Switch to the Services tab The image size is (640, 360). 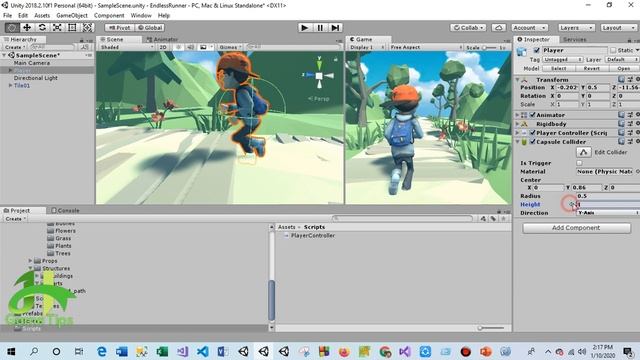tap(574, 39)
